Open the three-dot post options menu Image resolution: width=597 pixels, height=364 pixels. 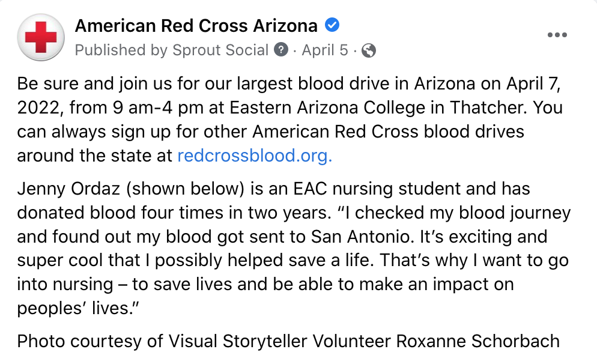(557, 35)
